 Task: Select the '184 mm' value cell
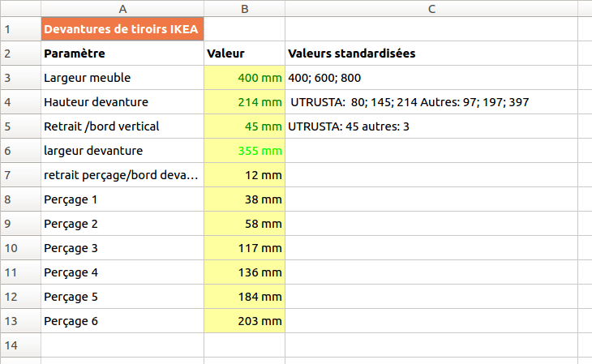[x=244, y=297]
